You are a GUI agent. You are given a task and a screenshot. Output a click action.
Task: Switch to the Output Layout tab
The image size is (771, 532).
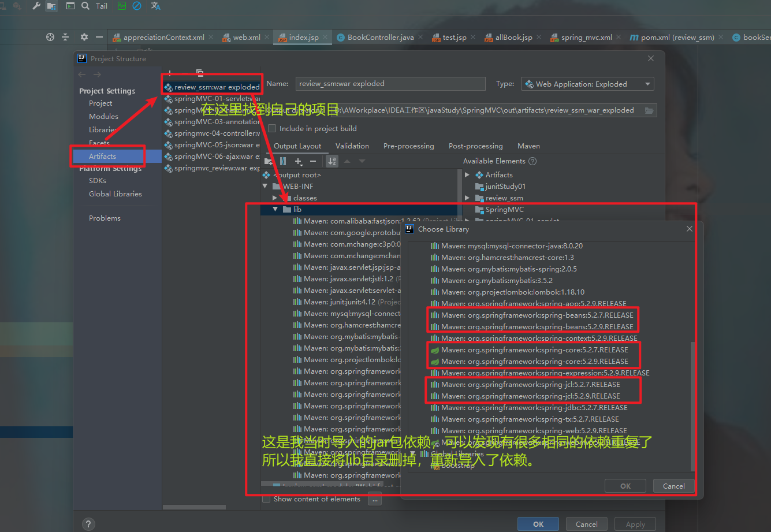[297, 146]
